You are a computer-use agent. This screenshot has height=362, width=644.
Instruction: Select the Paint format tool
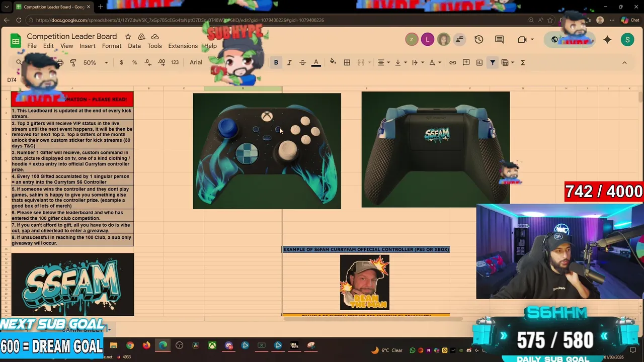tap(73, 62)
